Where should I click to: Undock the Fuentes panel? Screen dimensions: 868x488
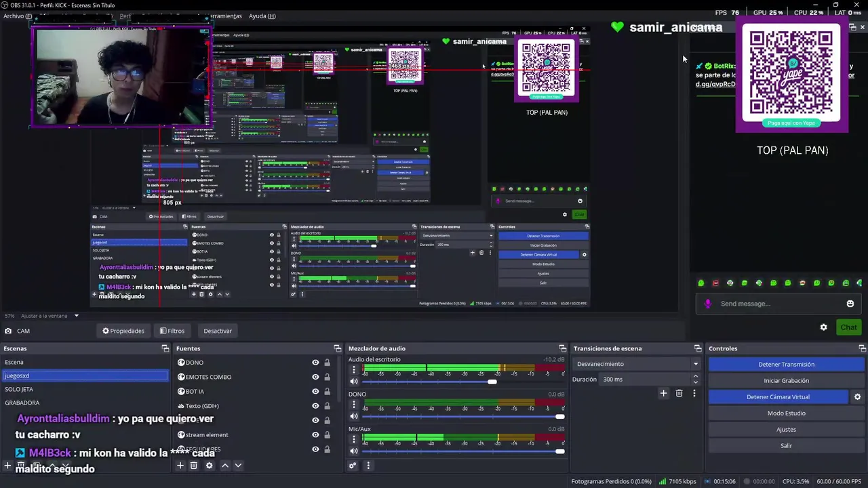(x=338, y=348)
